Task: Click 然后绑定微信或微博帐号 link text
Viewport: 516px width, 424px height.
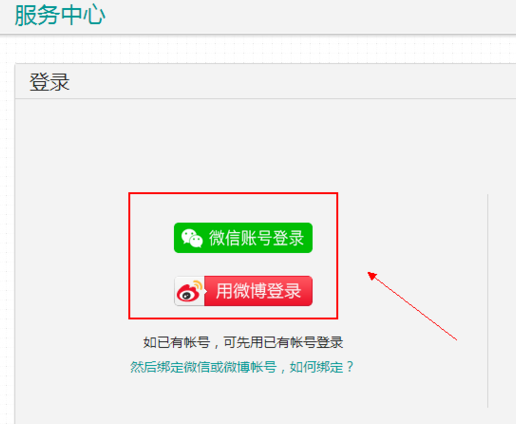Action: click(x=203, y=367)
